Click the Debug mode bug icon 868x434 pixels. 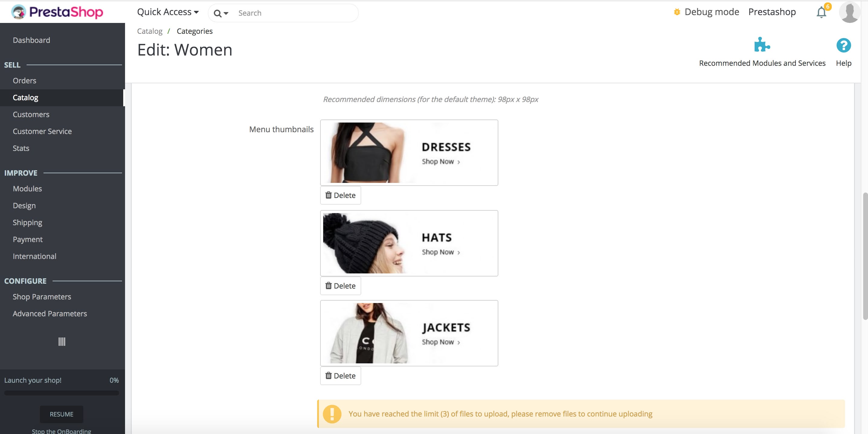[x=677, y=12]
